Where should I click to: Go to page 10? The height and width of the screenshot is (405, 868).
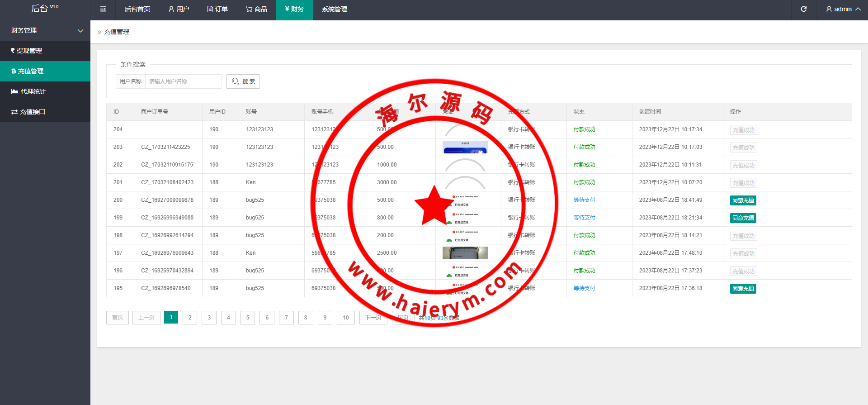(x=346, y=318)
